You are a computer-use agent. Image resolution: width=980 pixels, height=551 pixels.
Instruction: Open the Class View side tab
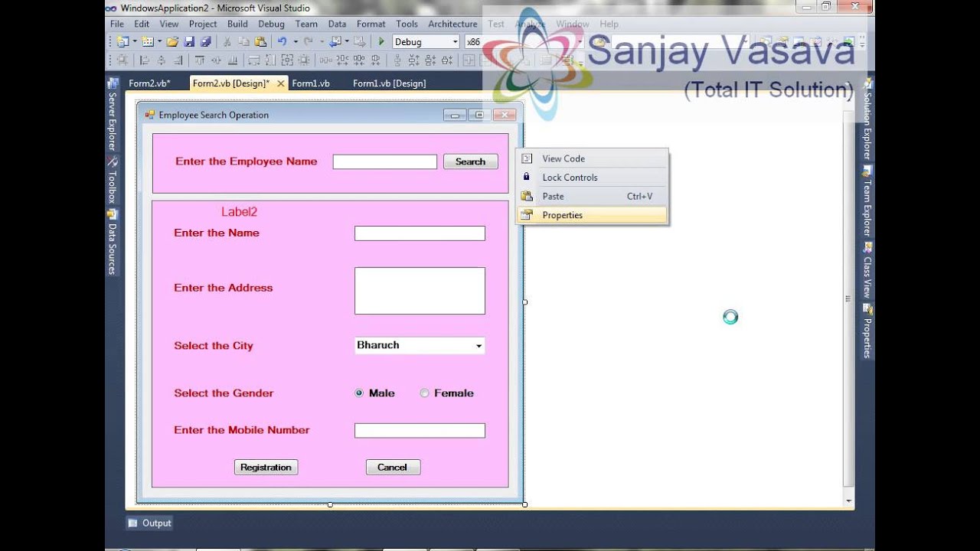coord(867,270)
